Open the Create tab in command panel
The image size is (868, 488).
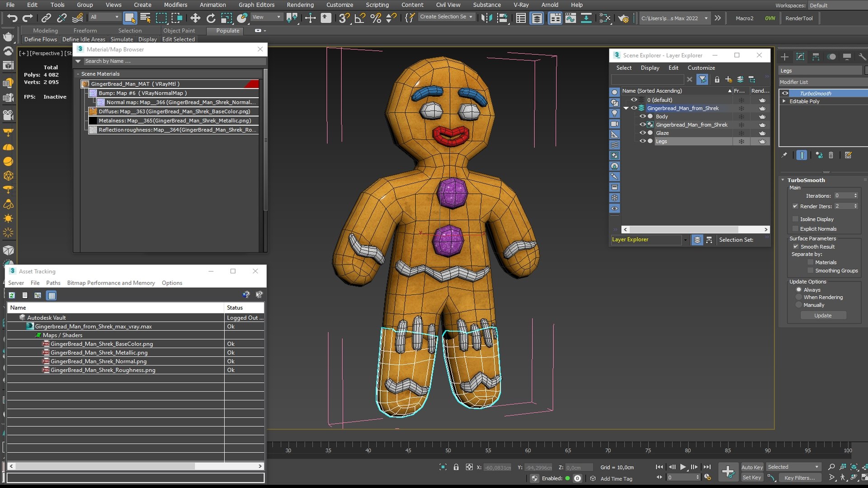[x=785, y=56]
